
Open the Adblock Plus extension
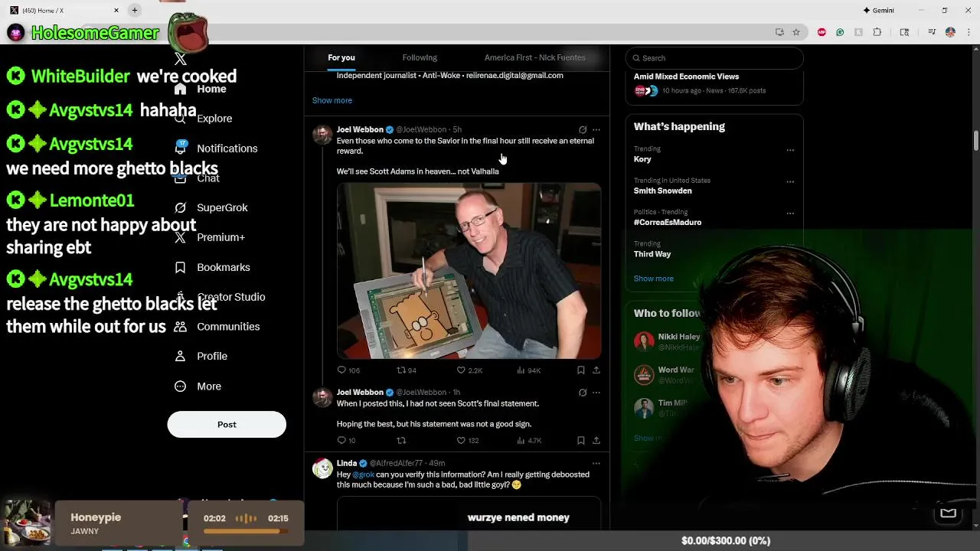[x=822, y=32]
